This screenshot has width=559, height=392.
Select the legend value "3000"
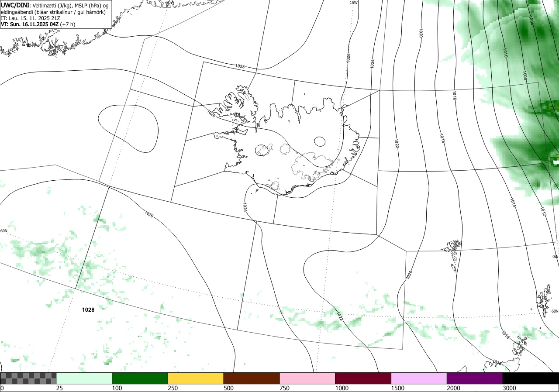coord(509,388)
